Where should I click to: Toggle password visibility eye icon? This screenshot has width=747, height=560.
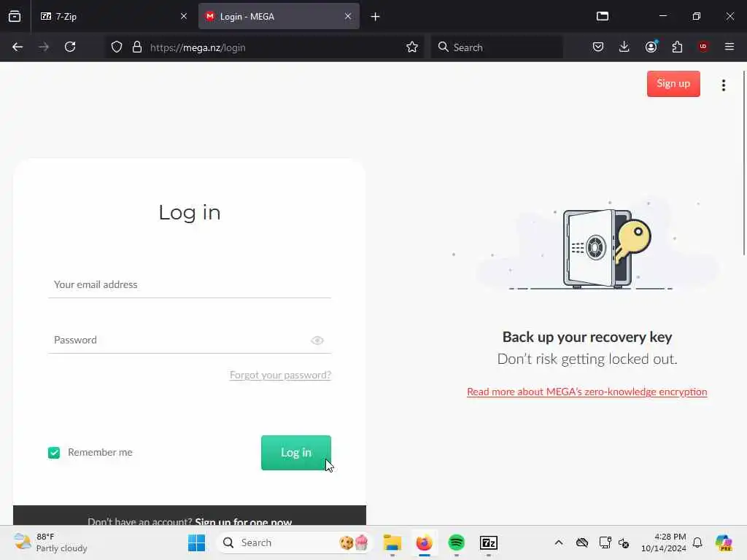[317, 341]
